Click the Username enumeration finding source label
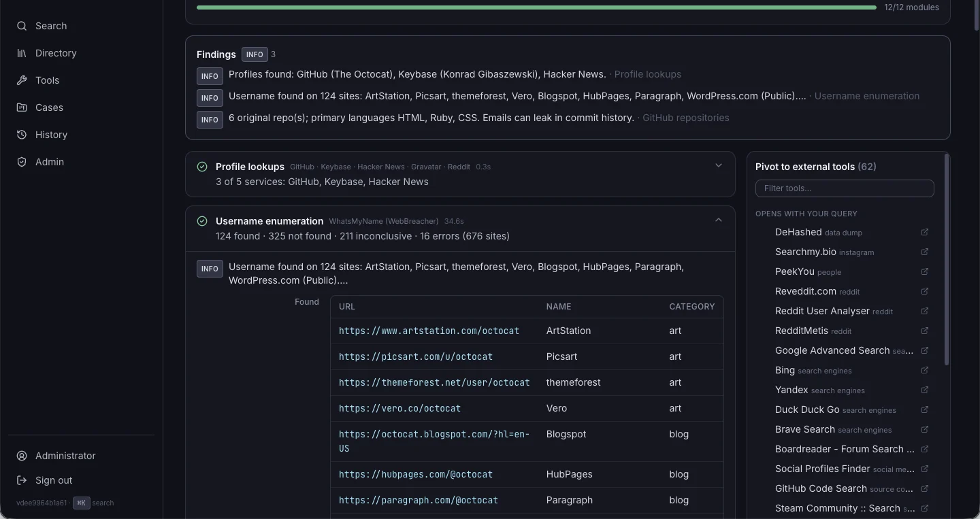This screenshot has height=519, width=980. 867,96
